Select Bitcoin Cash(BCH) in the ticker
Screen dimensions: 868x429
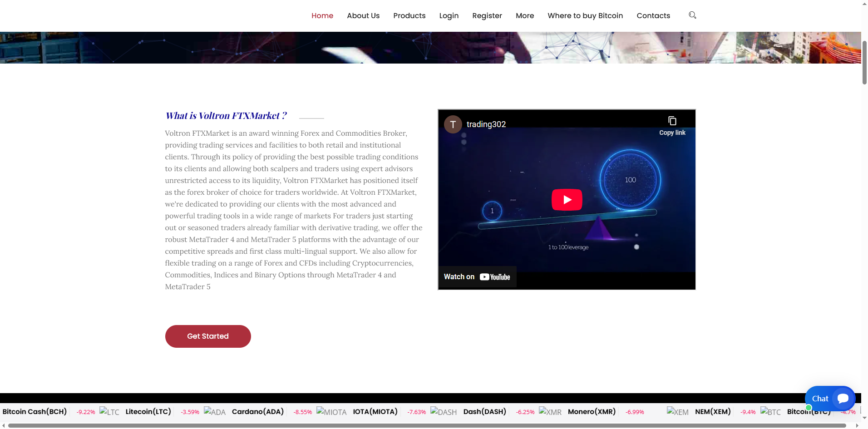35,412
